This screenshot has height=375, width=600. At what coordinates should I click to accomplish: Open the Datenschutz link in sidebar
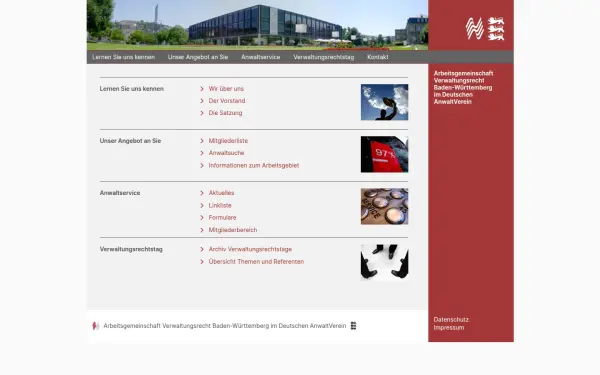pyautogui.click(x=451, y=320)
